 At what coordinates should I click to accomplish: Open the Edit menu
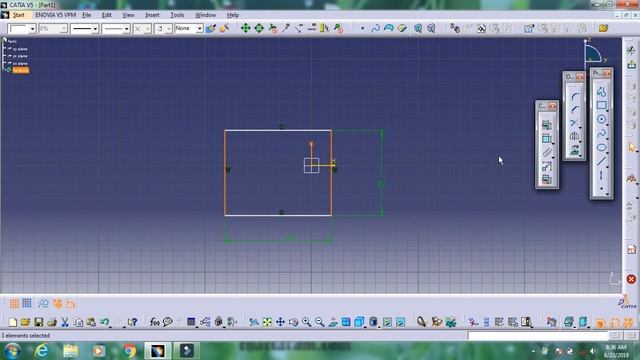click(x=107, y=15)
